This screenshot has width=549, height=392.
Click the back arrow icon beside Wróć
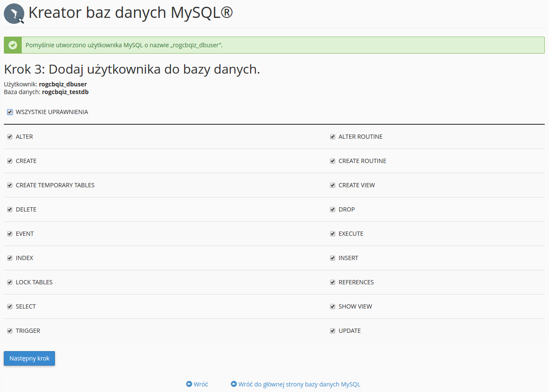coord(189,384)
